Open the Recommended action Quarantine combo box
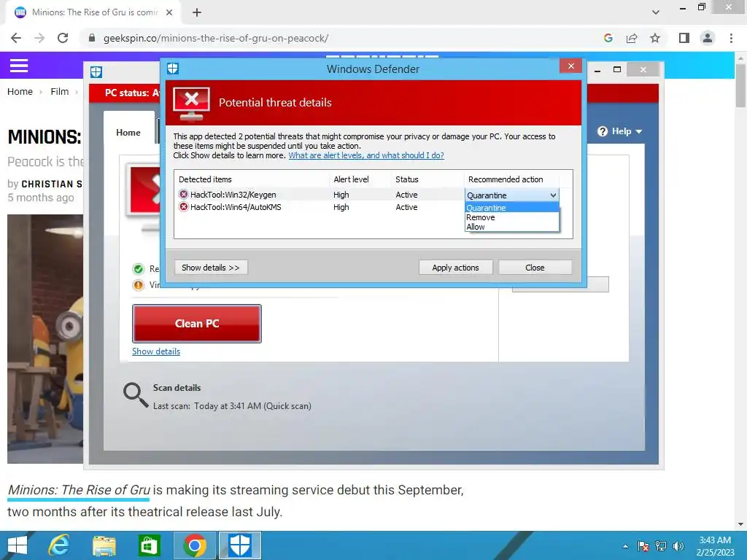Viewport: 747px width, 560px height. [511, 195]
